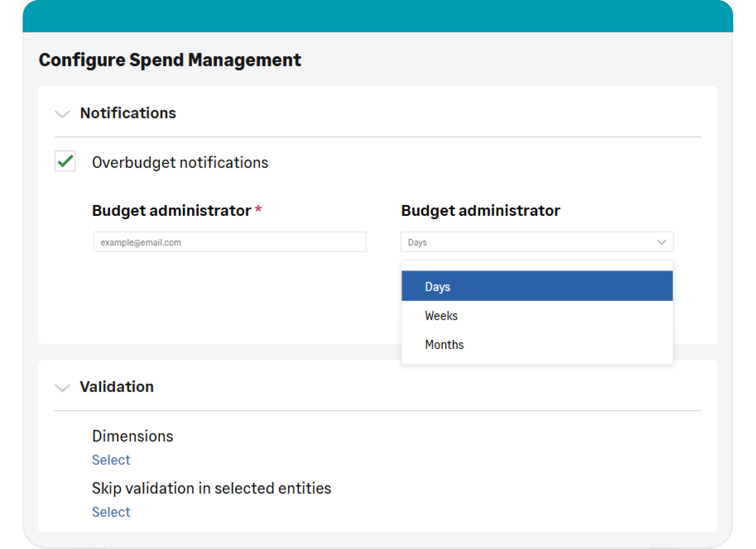Click the dropdown arrow in Days field
The image size is (756, 549).
(x=661, y=242)
